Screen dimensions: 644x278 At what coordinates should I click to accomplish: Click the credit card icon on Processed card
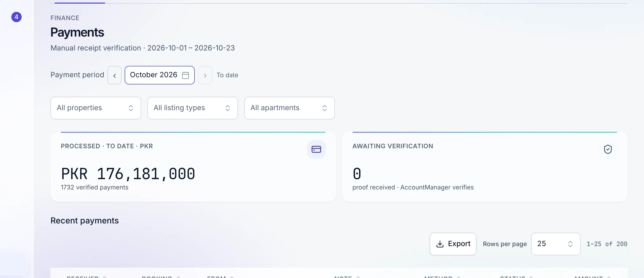click(316, 149)
